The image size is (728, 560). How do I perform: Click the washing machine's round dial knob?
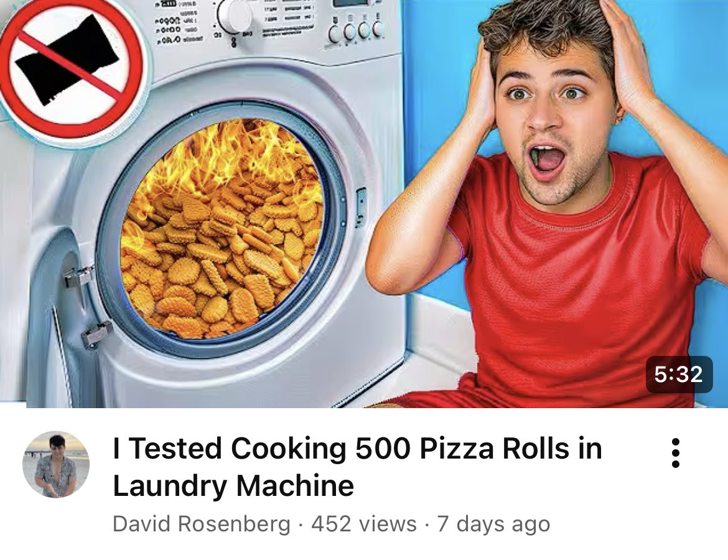(235, 15)
